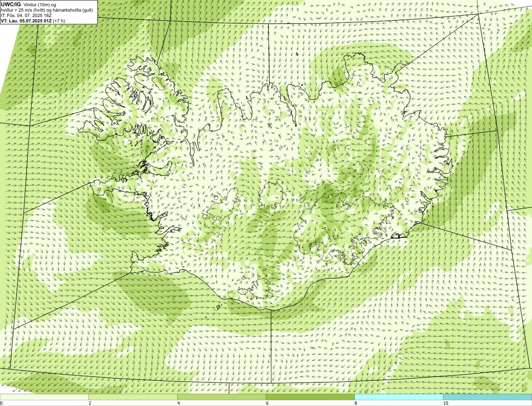The image size is (532, 406).
Task: Click the 6–8 m/s dark green legend segment
Action: pyautogui.click(x=310, y=397)
